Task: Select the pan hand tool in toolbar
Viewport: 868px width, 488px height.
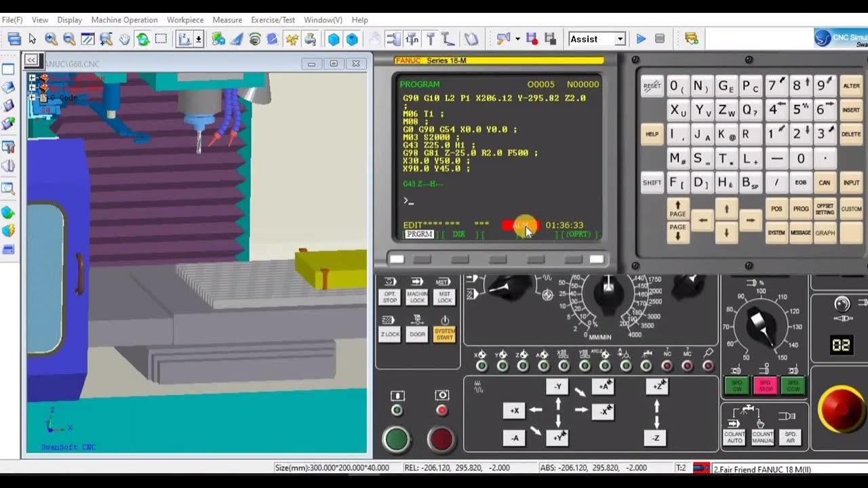Action: click(125, 39)
